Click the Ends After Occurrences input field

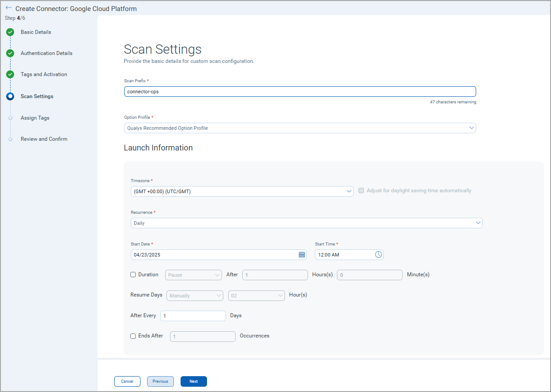[x=203, y=337]
